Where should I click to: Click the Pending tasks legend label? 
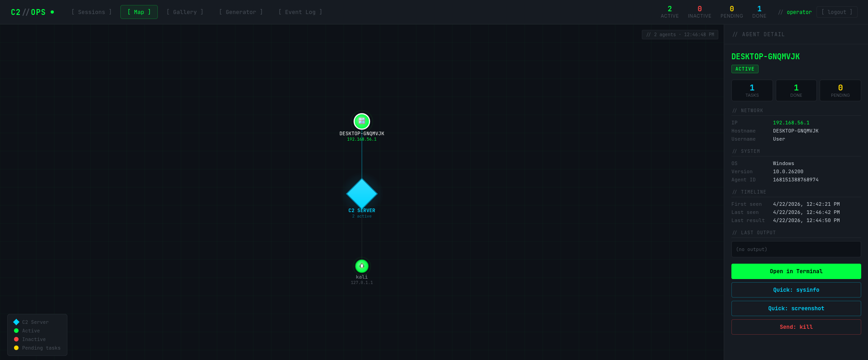pyautogui.click(x=41, y=348)
